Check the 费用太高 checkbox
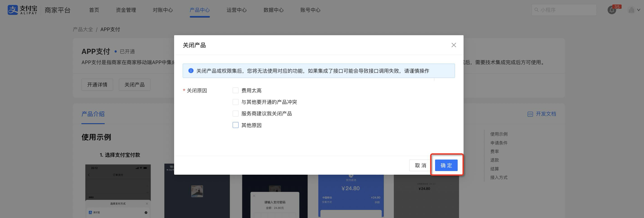Screen dimensions: 644x218 235,90
